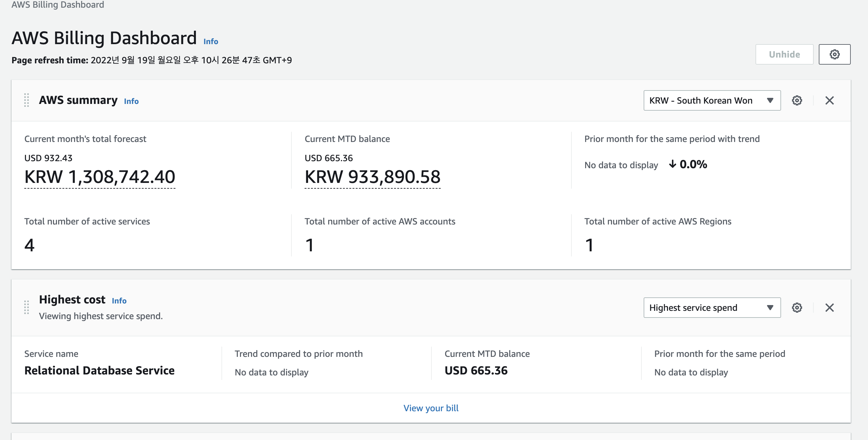Viewport: 868px width, 440px height.
Task: Click the 0.0% trend value
Action: [x=693, y=164]
